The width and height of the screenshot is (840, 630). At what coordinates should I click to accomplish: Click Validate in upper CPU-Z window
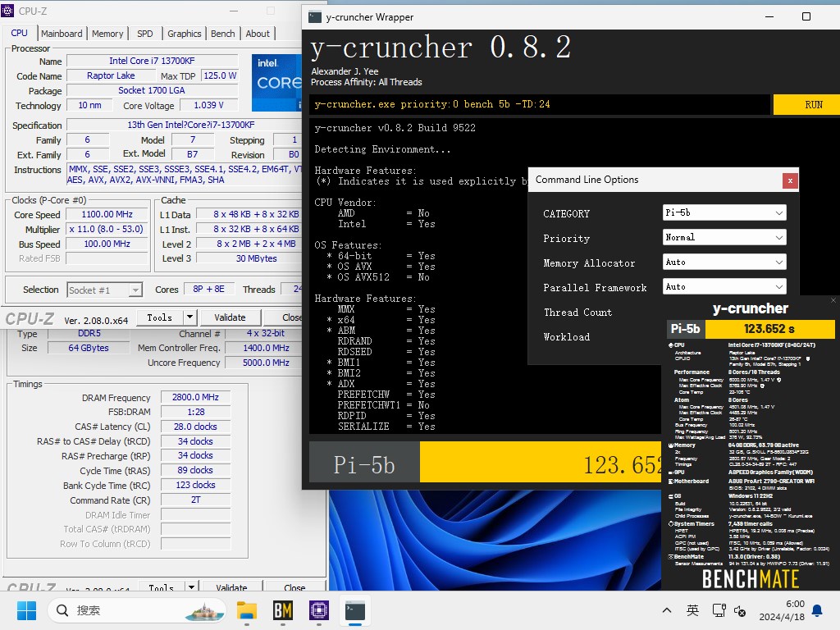[x=230, y=317]
